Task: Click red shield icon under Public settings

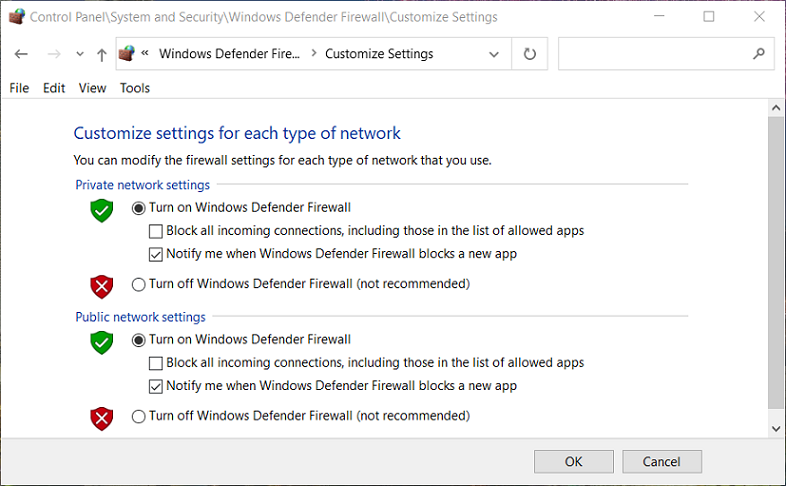Action: 102,419
